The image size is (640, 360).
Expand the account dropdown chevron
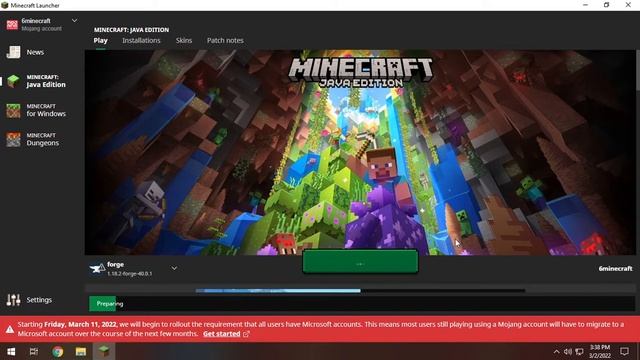point(74,20)
